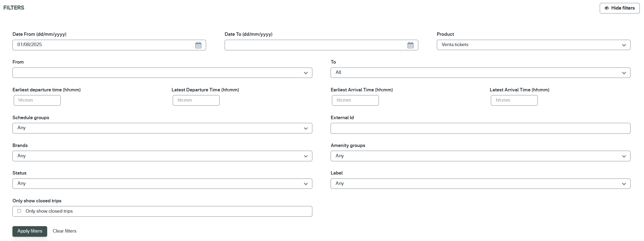Open the Date From calendar picker icon
The image size is (644, 241).
click(198, 45)
